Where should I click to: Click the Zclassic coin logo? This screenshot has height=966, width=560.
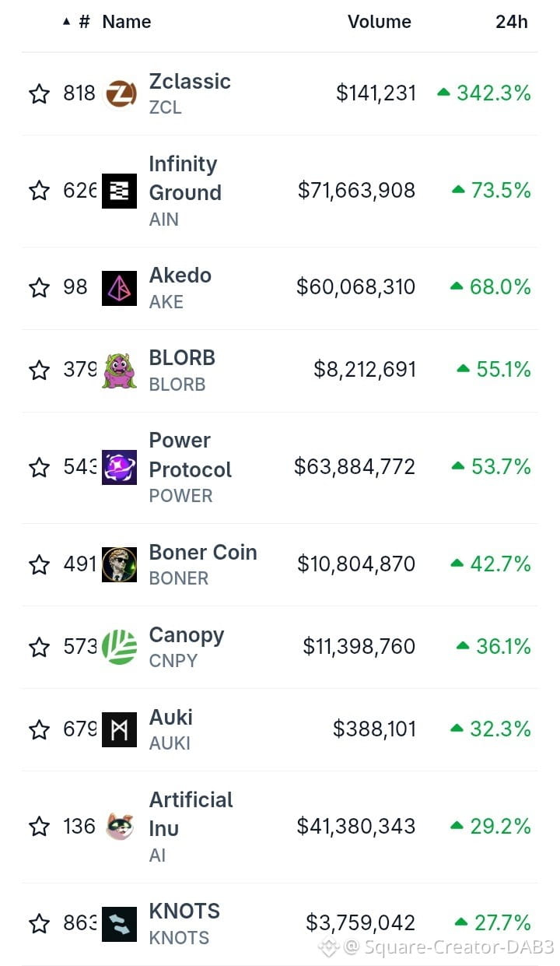(119, 94)
